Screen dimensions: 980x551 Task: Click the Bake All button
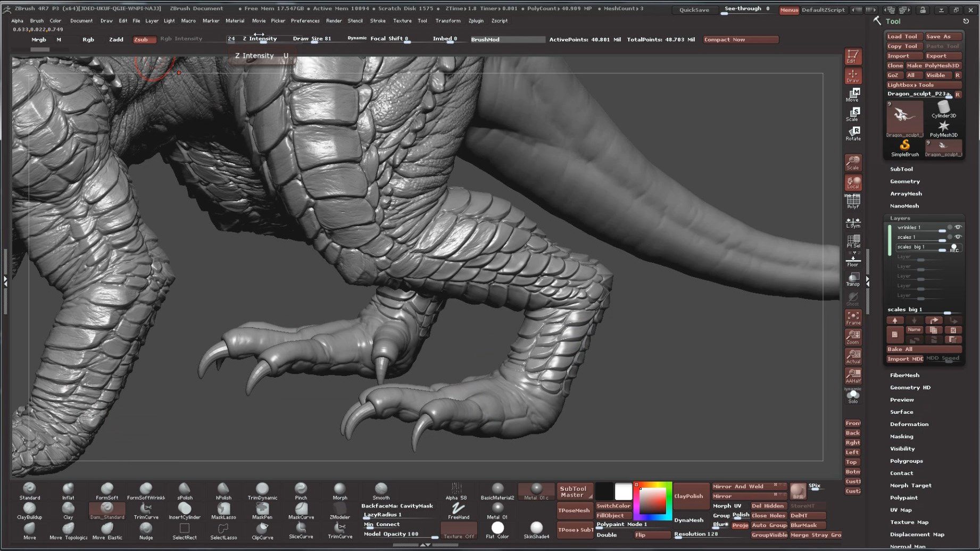pos(924,349)
